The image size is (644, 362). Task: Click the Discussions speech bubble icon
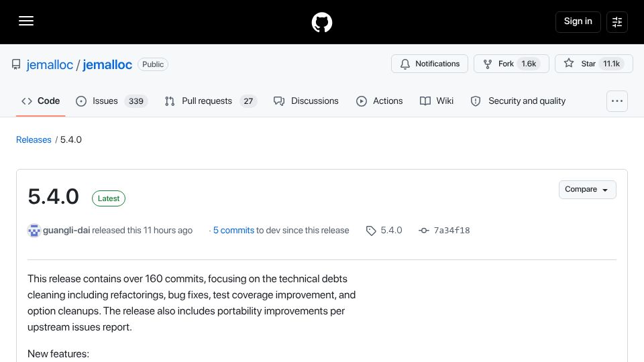coord(279,101)
